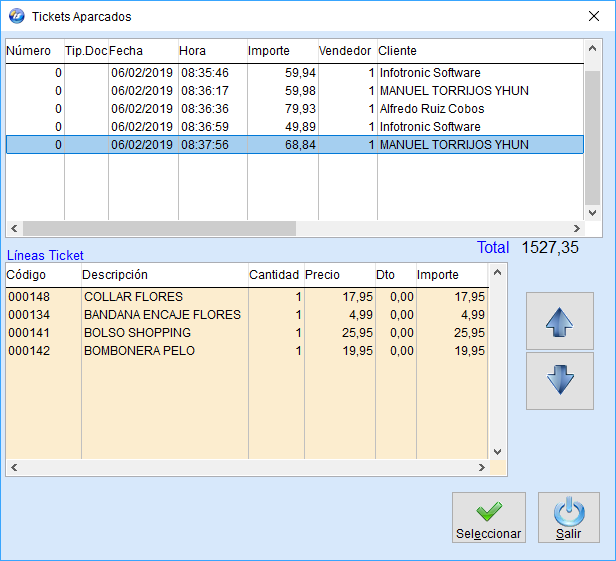
Task: Click the BANDANA ENCAJE FLORES line
Action: click(247, 315)
